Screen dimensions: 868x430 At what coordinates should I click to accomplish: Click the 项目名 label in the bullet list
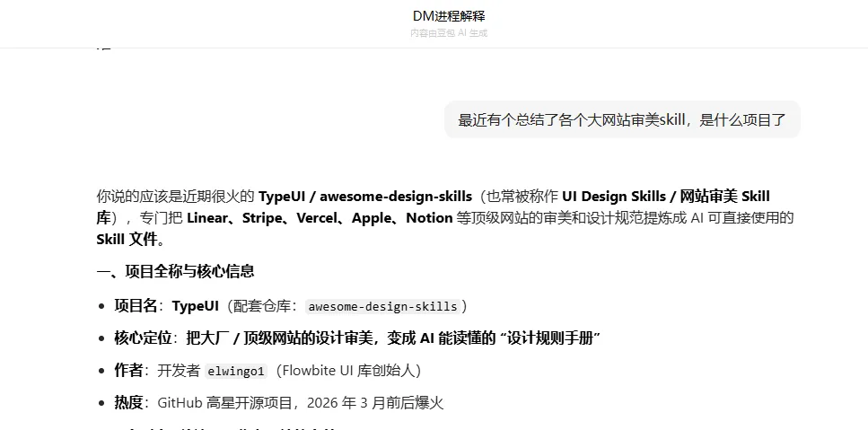[136, 306]
